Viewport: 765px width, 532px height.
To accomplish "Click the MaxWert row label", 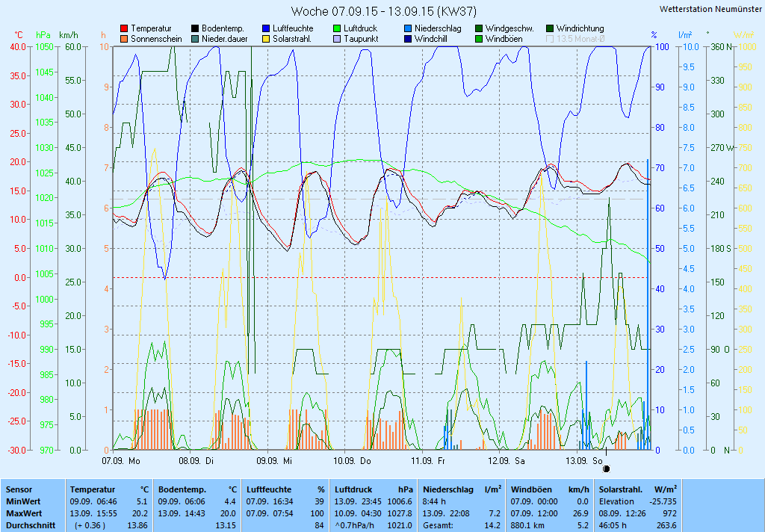I will click(x=24, y=513).
